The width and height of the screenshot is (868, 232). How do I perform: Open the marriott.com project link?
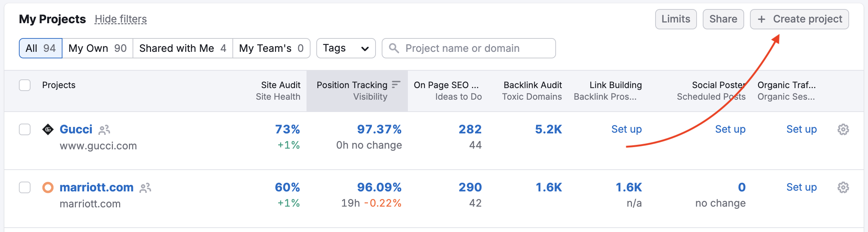coord(97,187)
